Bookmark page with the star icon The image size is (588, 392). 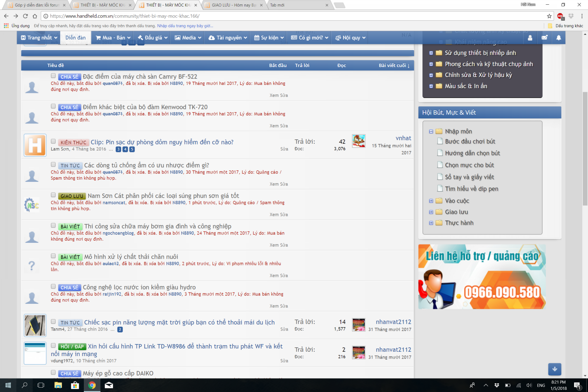point(549,16)
